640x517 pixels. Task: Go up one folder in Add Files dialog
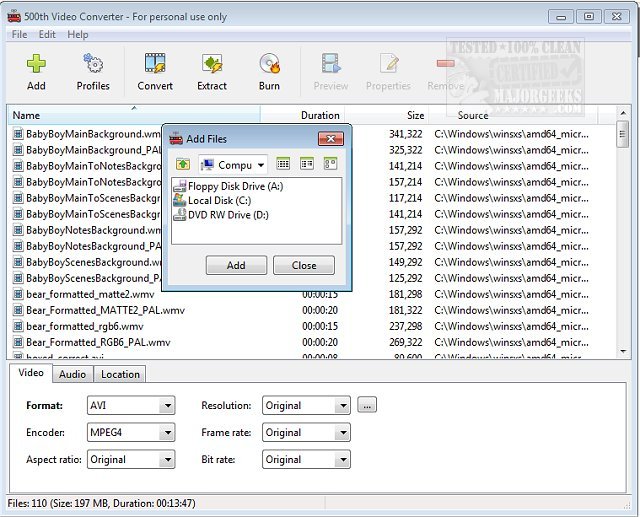[x=183, y=164]
